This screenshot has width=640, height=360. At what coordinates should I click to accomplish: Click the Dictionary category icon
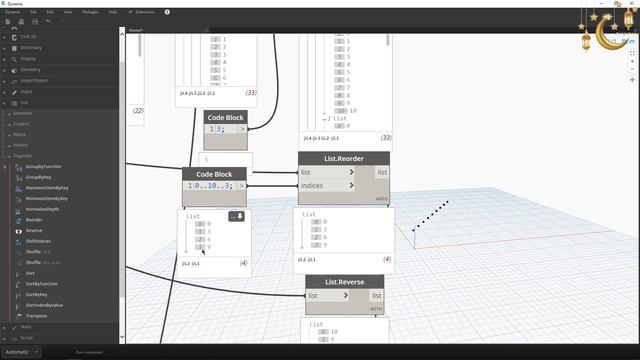click(x=14, y=48)
